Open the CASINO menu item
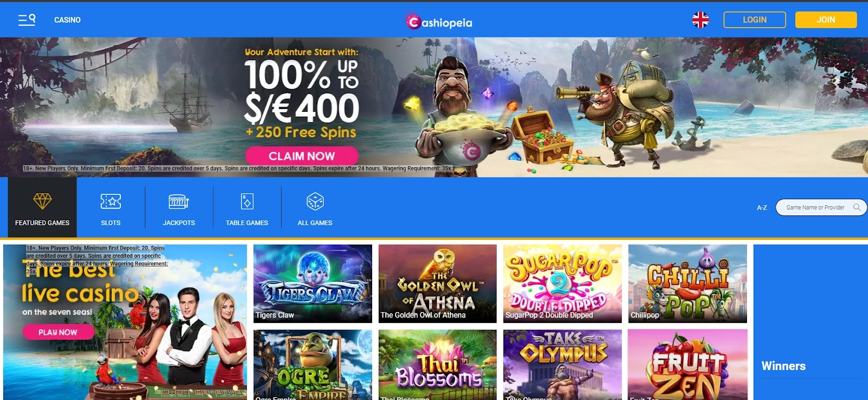Viewport: 868px width, 400px height. [67, 20]
